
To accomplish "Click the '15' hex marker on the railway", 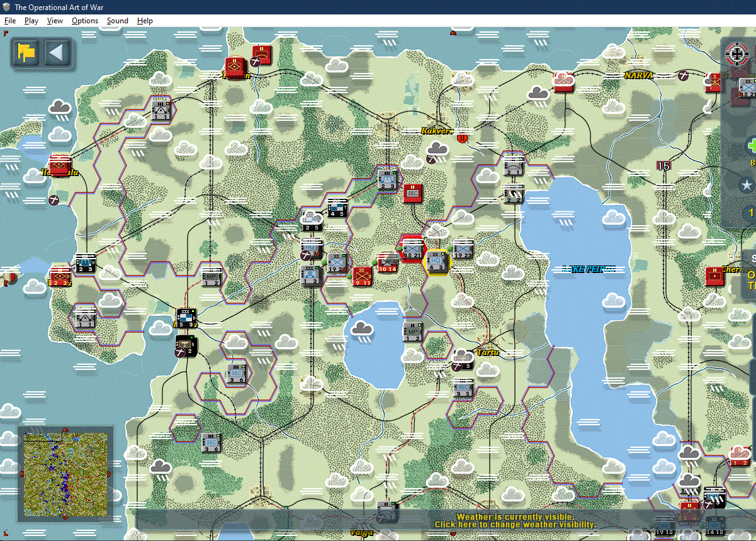I will click(x=663, y=166).
